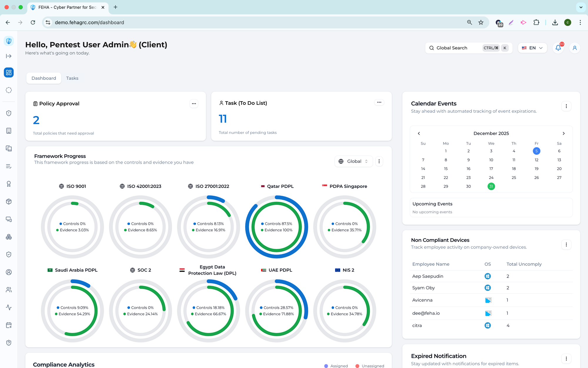Open Calendar Events three-dot menu

pyautogui.click(x=566, y=106)
